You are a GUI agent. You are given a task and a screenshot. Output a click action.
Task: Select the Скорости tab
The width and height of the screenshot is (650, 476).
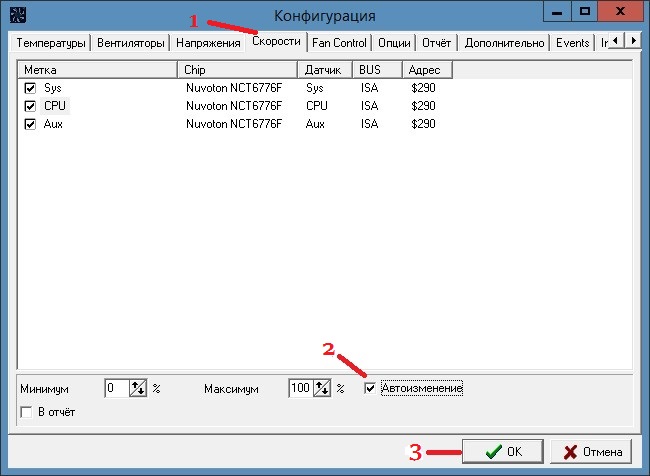[x=276, y=41]
